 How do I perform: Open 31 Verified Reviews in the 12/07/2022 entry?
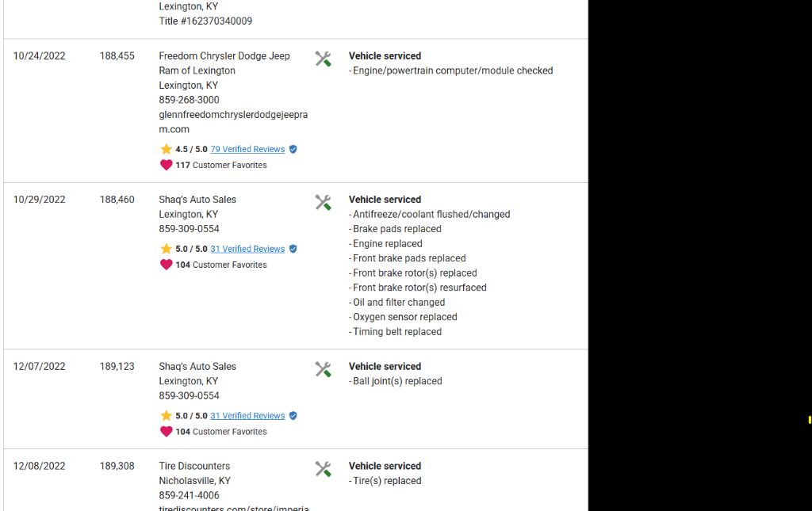247,415
